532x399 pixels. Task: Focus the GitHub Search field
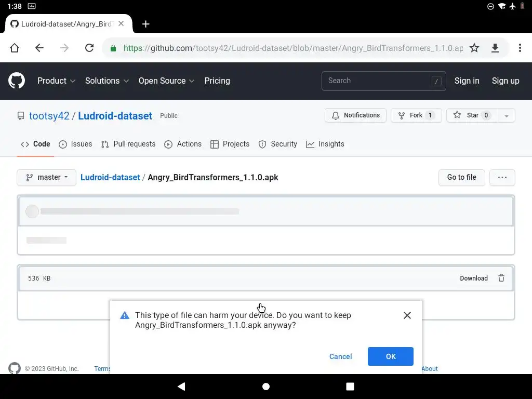tap(384, 81)
